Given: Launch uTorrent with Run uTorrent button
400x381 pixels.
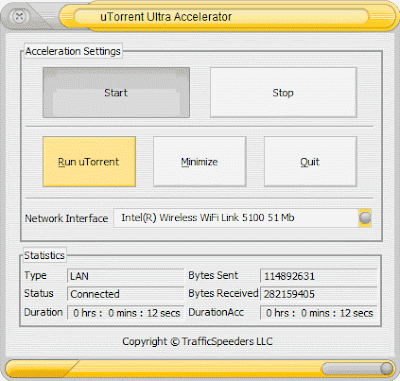Looking at the screenshot, I should 89,162.
